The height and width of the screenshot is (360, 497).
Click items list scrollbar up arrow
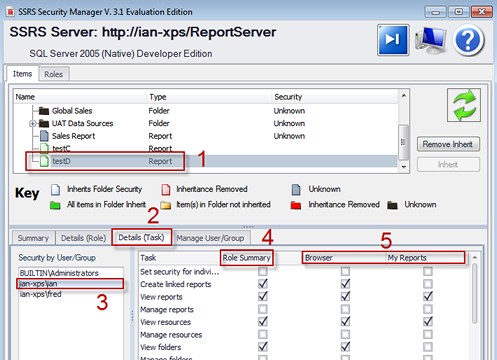coord(404,96)
